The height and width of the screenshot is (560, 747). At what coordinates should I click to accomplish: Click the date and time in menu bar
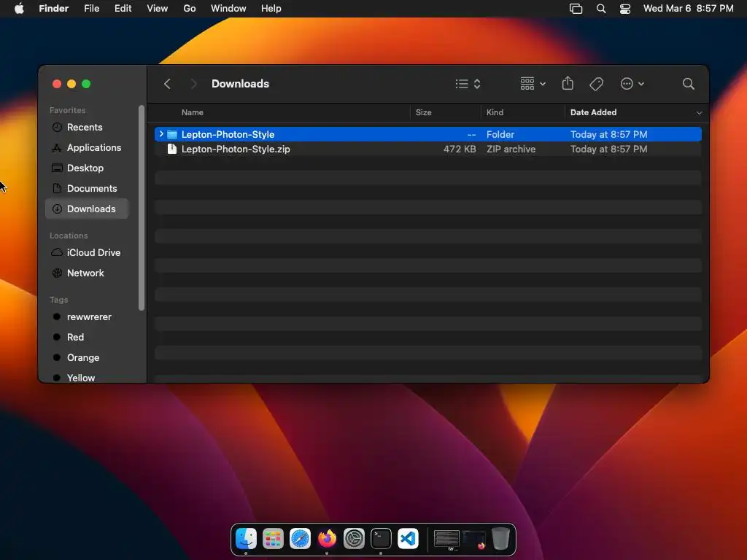coord(689,9)
